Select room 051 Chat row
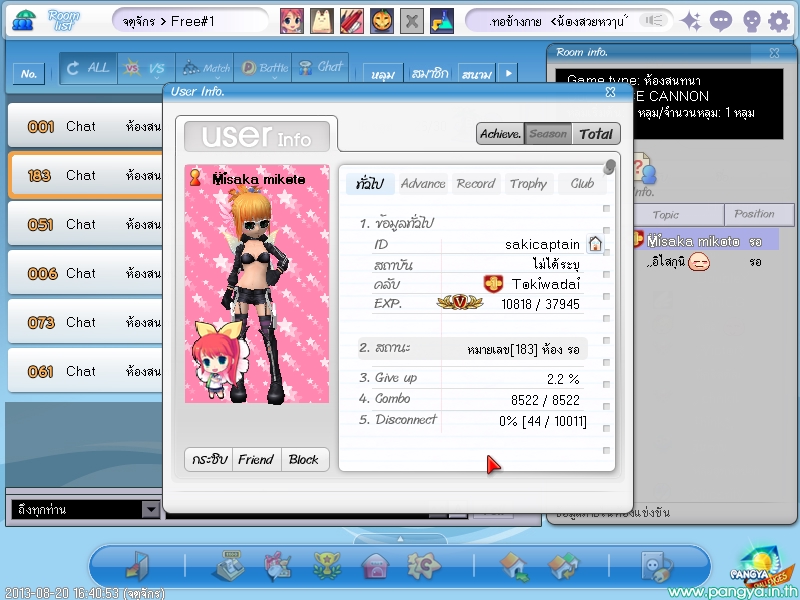The height and width of the screenshot is (600, 800). pyautogui.click(x=86, y=224)
